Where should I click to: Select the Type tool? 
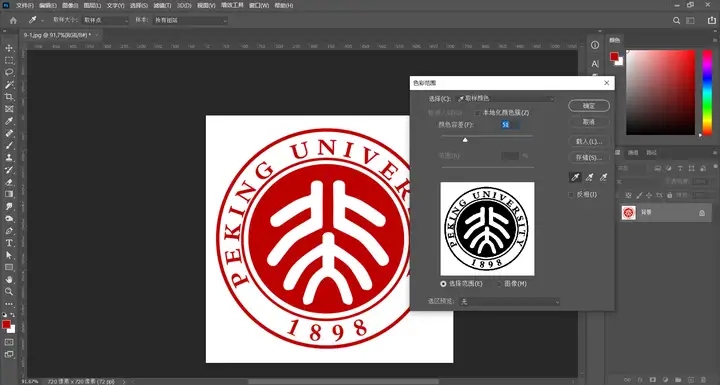point(9,243)
